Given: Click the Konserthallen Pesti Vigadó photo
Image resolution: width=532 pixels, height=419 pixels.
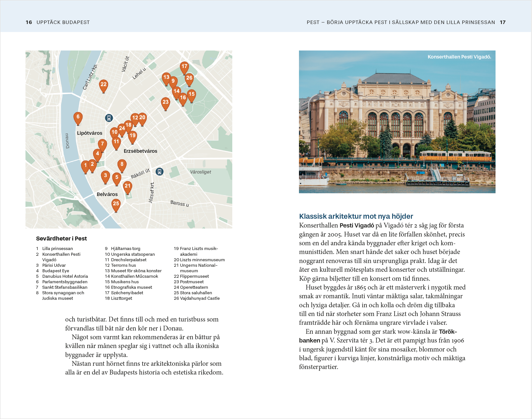Looking at the screenshot, I should click(397, 122).
